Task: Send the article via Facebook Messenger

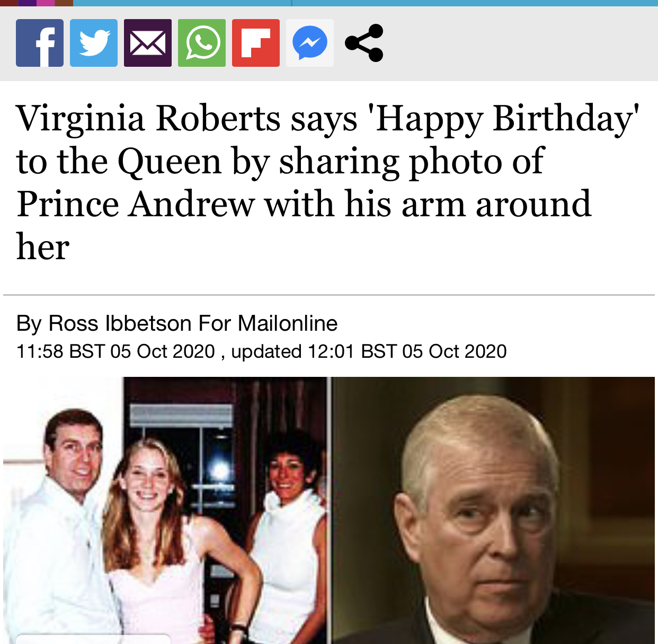Action: (x=310, y=43)
